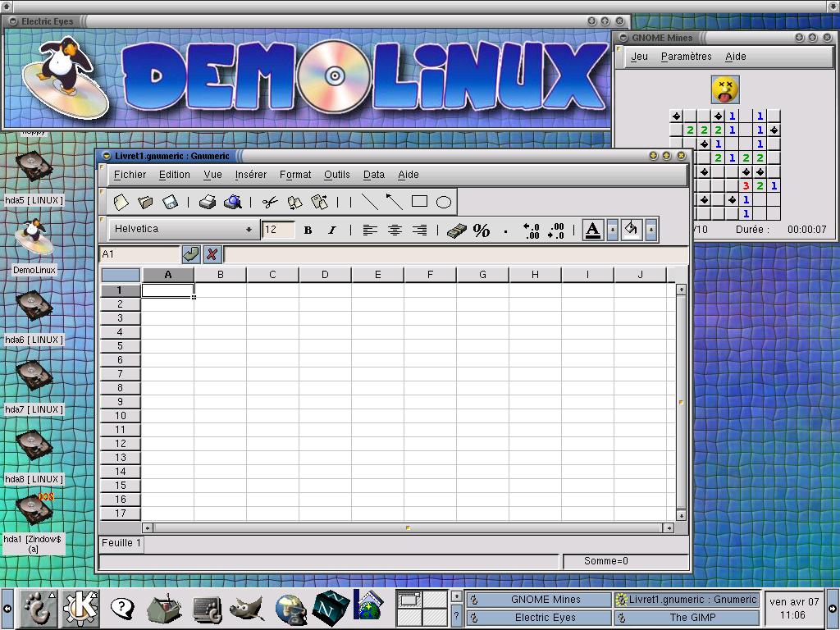The image size is (840, 630).
Task: Click the Copy icon in Gnumeric toolbar
Action: click(294, 202)
